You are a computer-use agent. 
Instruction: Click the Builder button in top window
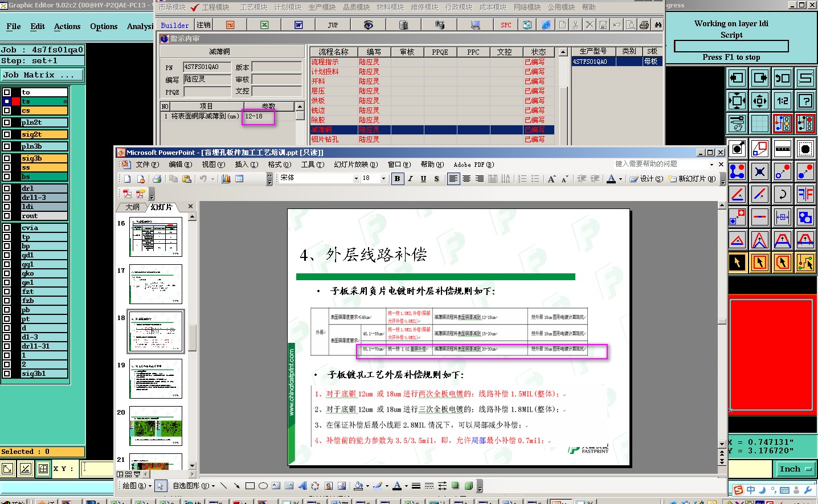175,25
